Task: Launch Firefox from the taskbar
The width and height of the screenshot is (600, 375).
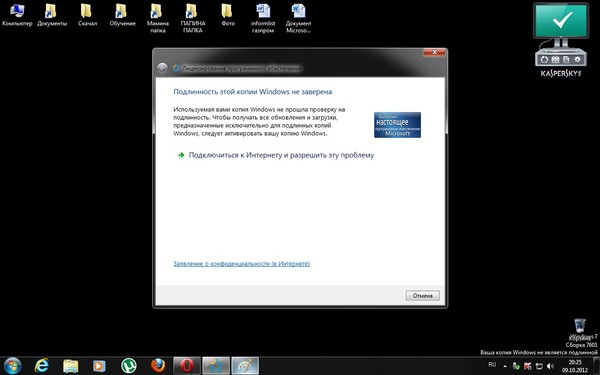Action: [158, 366]
